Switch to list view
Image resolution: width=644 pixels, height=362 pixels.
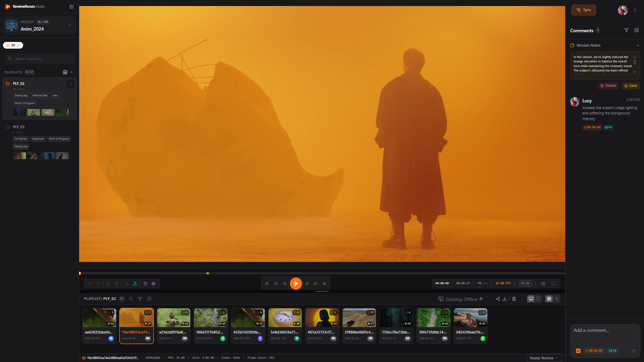(556, 299)
